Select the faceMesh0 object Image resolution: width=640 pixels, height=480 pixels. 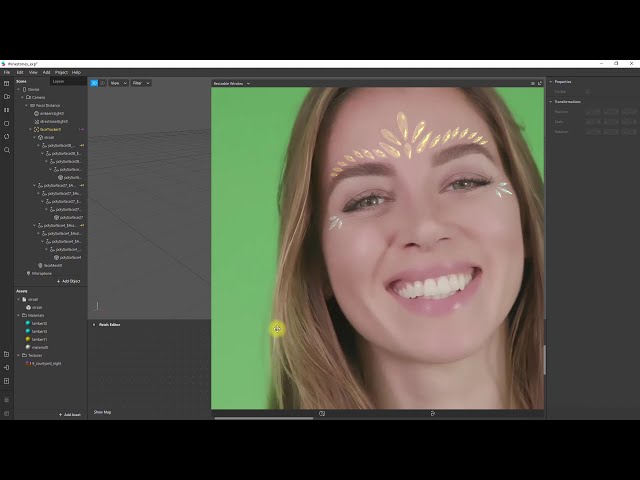[50, 265]
